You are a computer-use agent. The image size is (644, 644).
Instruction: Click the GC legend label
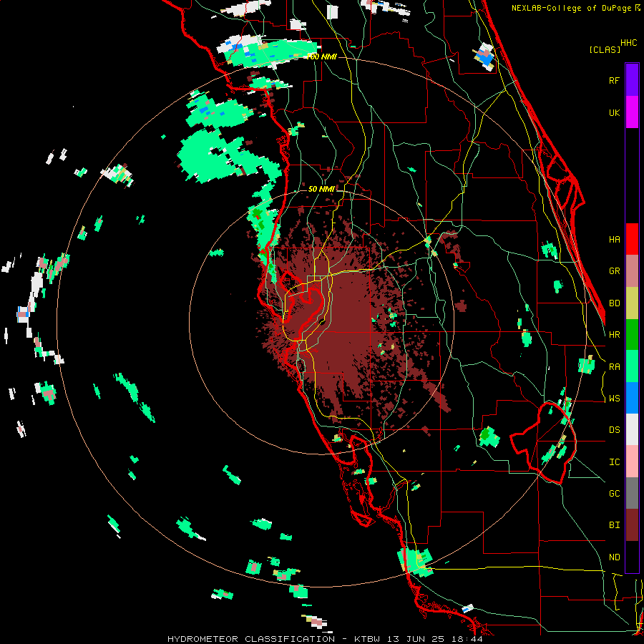click(614, 494)
